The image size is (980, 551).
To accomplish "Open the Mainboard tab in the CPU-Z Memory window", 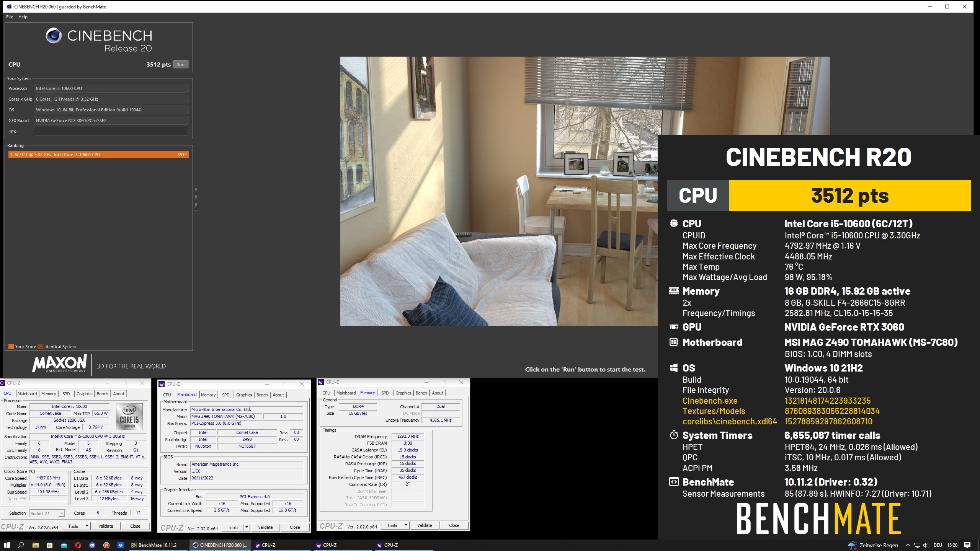I will click(346, 393).
